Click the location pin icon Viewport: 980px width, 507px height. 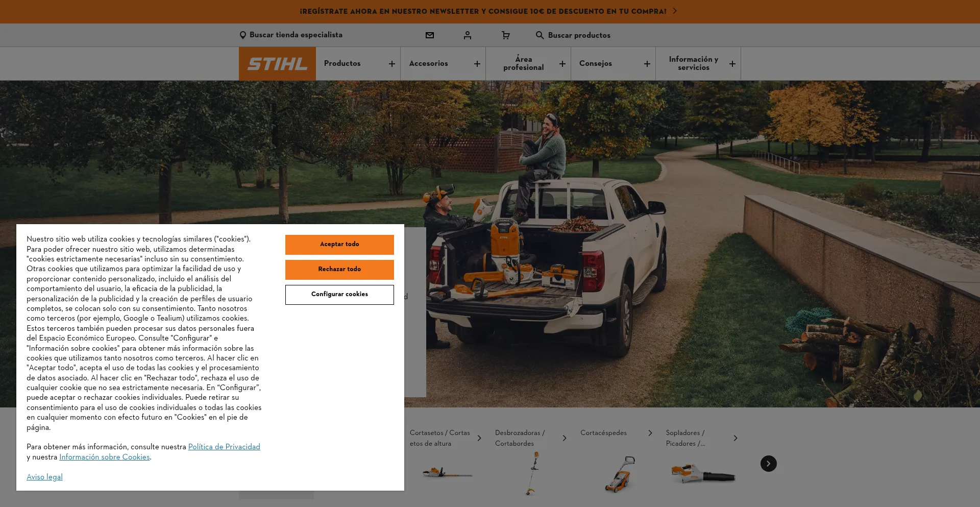[243, 35]
